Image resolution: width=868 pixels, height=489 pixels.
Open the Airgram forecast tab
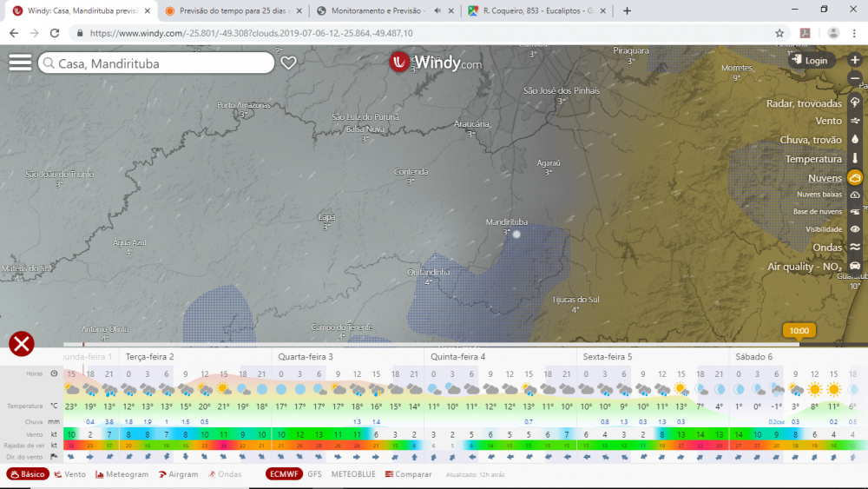pyautogui.click(x=177, y=474)
